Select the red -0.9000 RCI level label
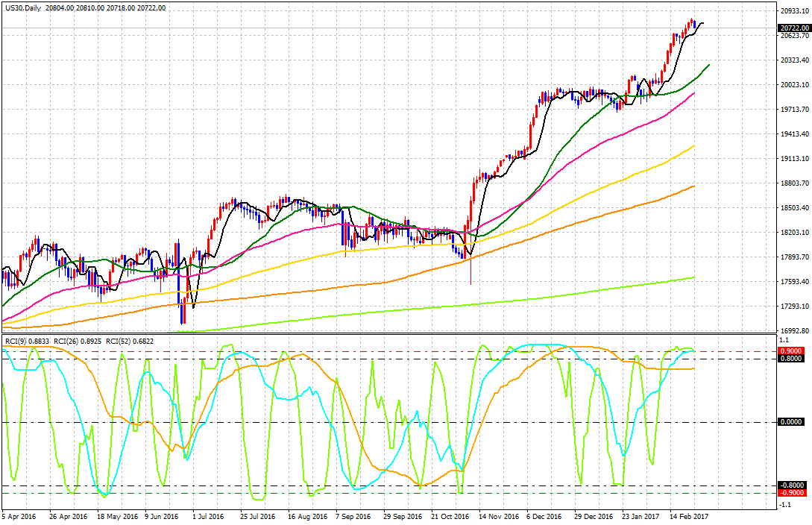The height and width of the screenshot is (525, 812). [x=790, y=493]
